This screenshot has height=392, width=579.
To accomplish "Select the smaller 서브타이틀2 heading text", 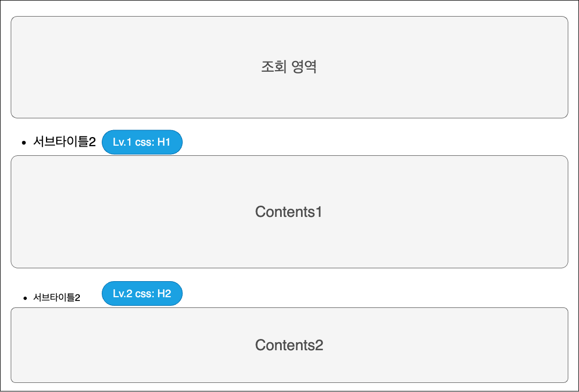I will pos(57,298).
